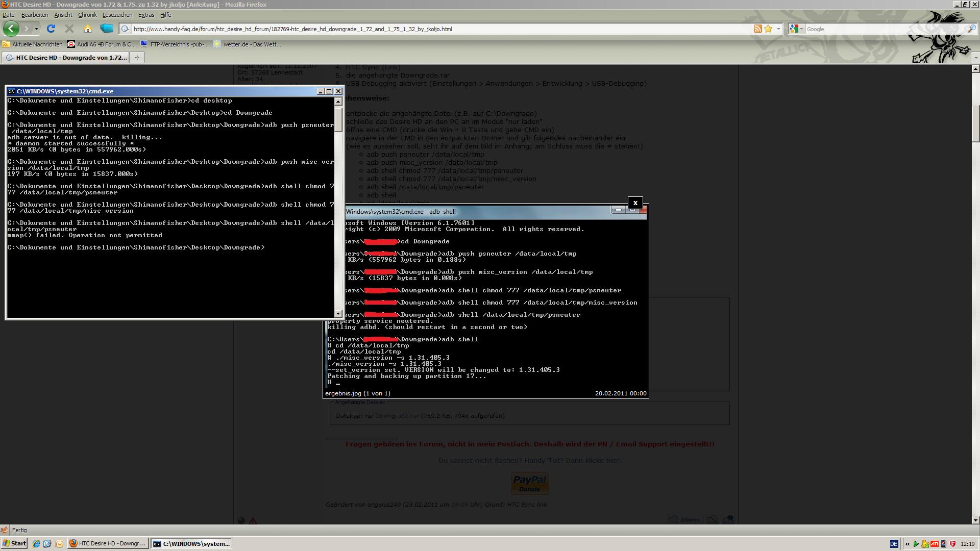The image size is (980, 551).
Task: Open the Chronik menu
Action: tap(87, 15)
